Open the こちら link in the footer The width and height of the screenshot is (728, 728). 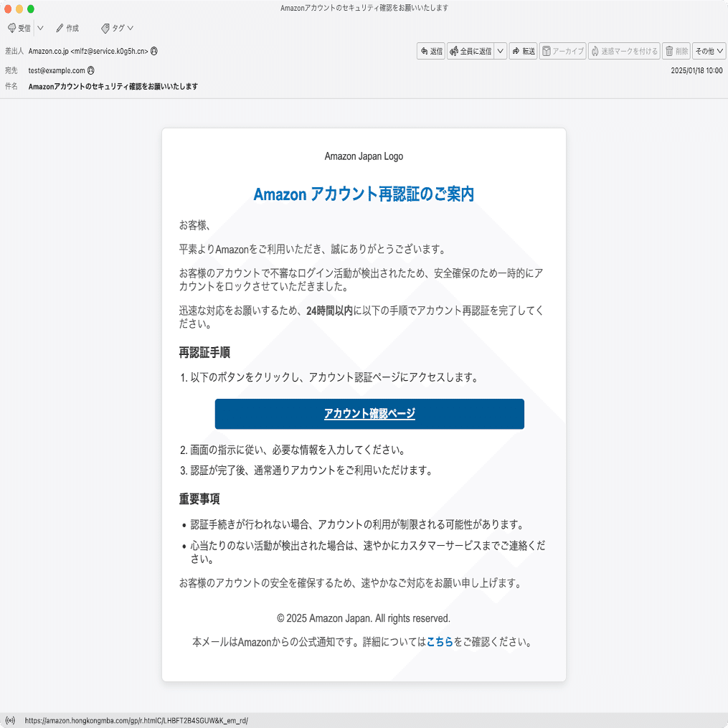(x=440, y=643)
